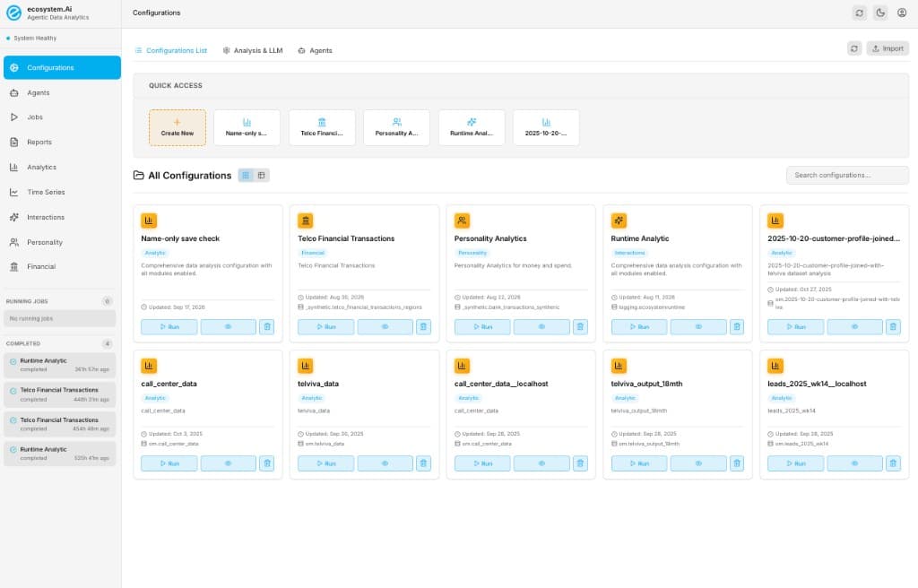Viewport: 918px width, 588px height.
Task: View the telviva_output_18mth configuration
Action: tap(698, 463)
